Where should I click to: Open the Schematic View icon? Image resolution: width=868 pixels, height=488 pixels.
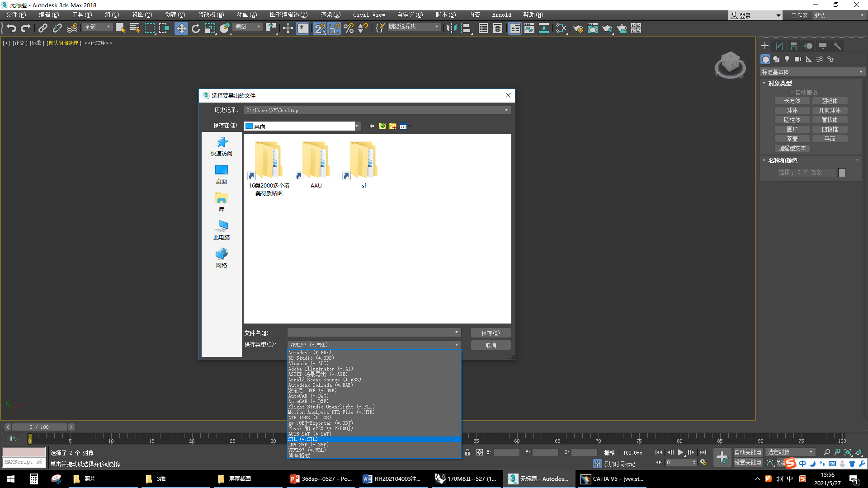coord(544,28)
